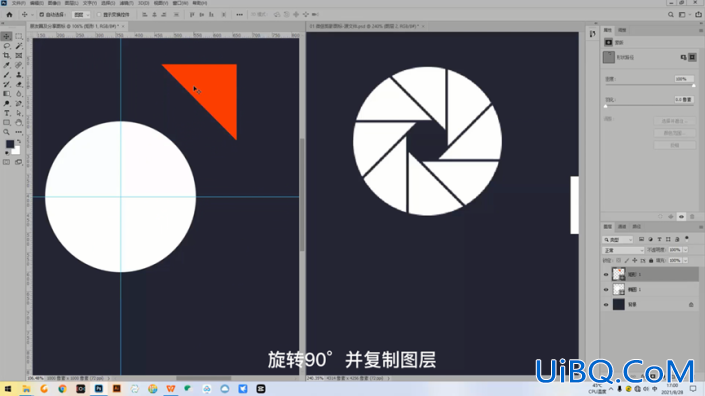Toggle the show transform controls checkbox
This screenshot has width=705, height=396.
click(x=99, y=15)
